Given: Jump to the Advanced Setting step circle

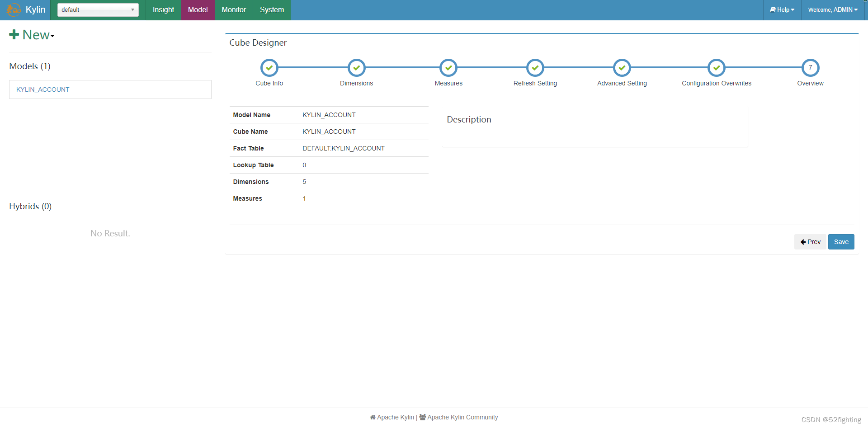Looking at the screenshot, I should pyautogui.click(x=622, y=68).
